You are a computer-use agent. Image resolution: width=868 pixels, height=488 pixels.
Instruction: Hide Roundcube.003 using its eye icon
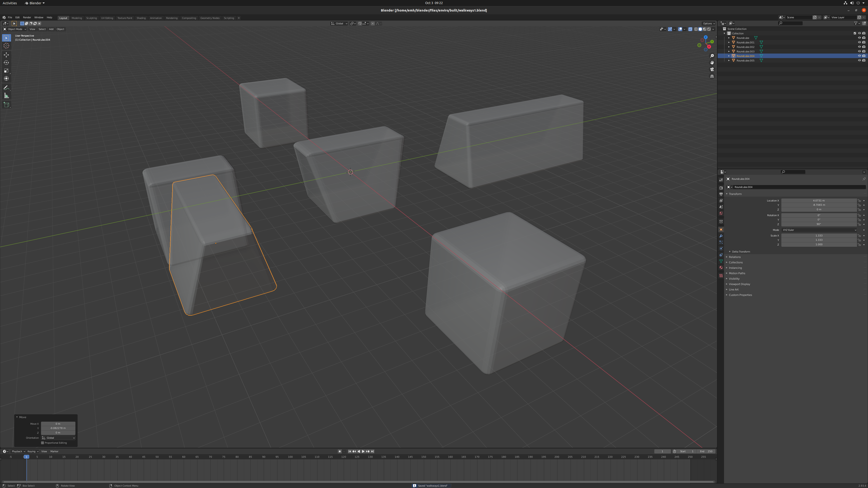click(x=859, y=52)
